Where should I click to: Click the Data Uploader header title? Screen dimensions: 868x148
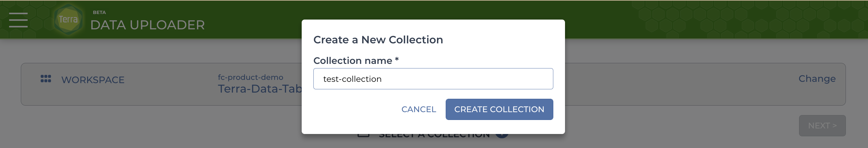tap(147, 25)
